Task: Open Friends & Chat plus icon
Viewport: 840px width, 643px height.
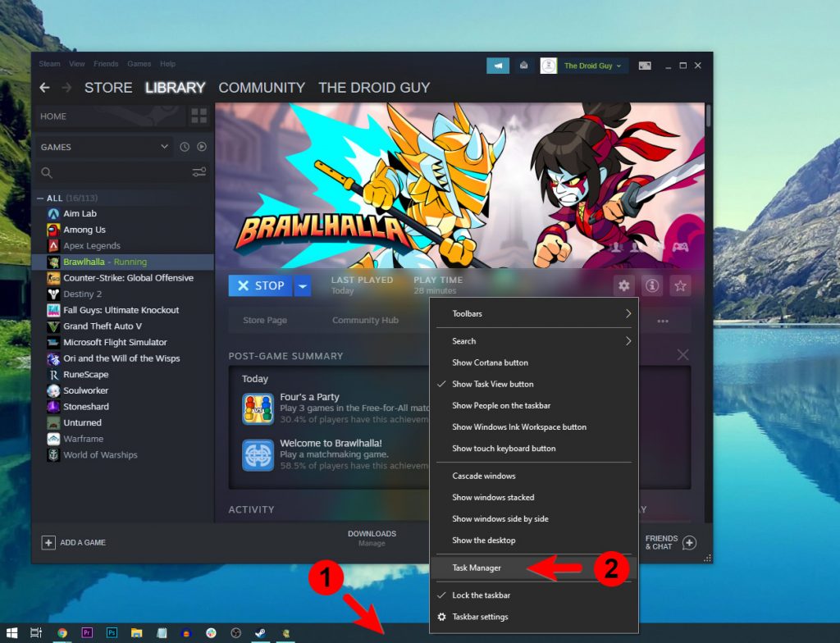Action: pyautogui.click(x=689, y=542)
